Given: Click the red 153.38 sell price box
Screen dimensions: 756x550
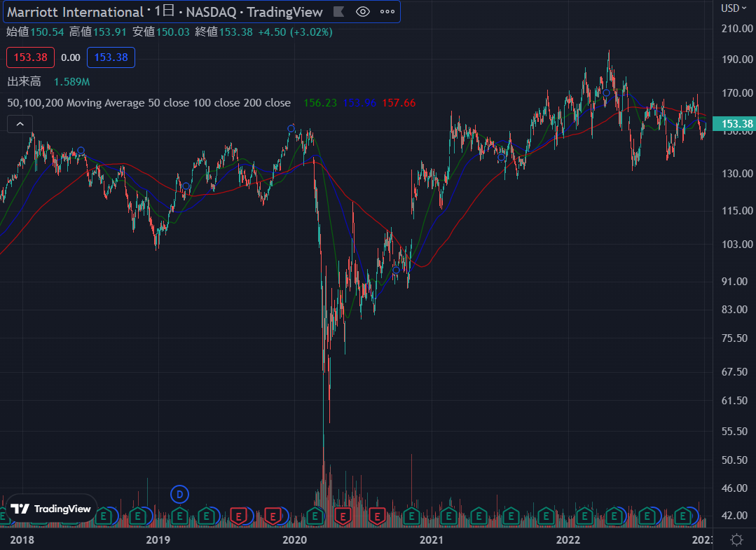Looking at the screenshot, I should (30, 57).
